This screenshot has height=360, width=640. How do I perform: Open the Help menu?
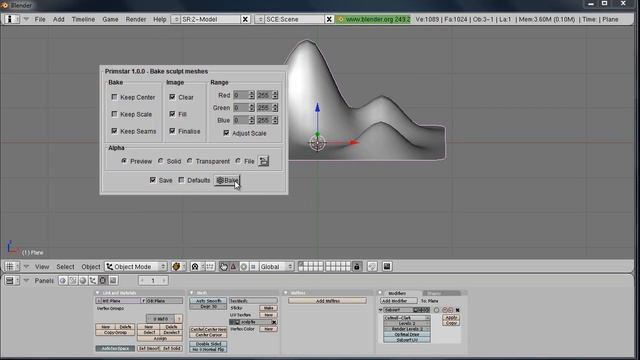click(160, 19)
